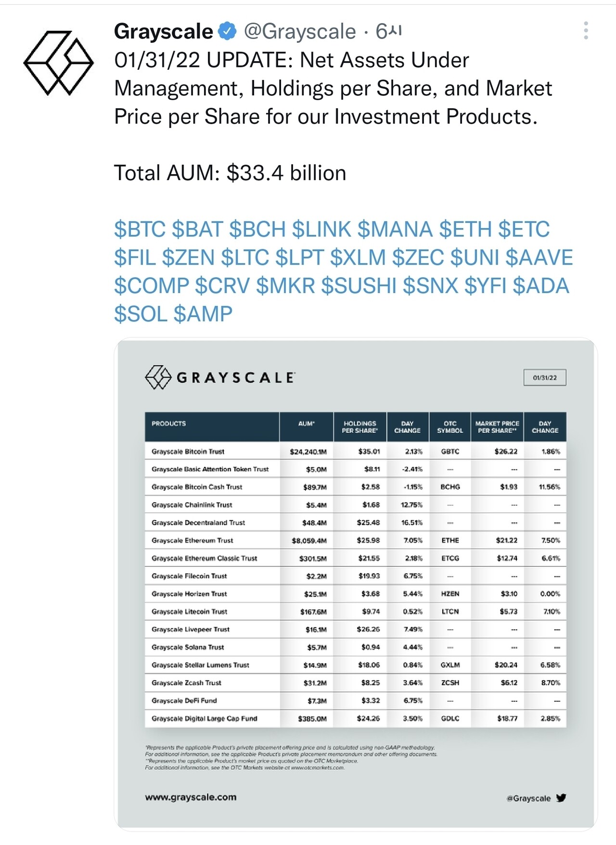Tap the $ETH cashtag

click(x=465, y=230)
